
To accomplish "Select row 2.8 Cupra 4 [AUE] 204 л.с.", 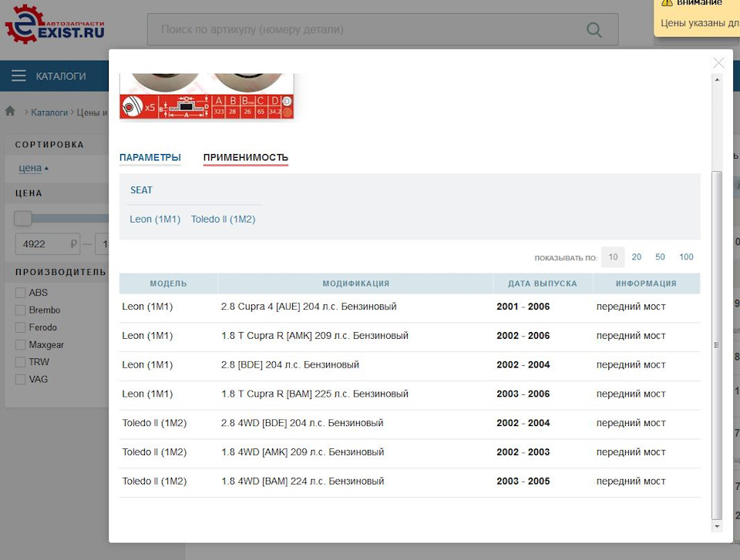I will (409, 307).
